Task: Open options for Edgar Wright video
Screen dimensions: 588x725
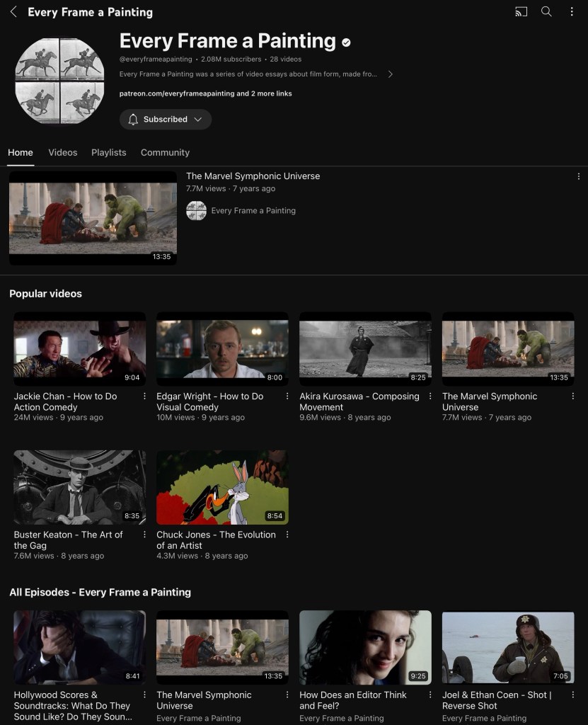Action: [287, 396]
